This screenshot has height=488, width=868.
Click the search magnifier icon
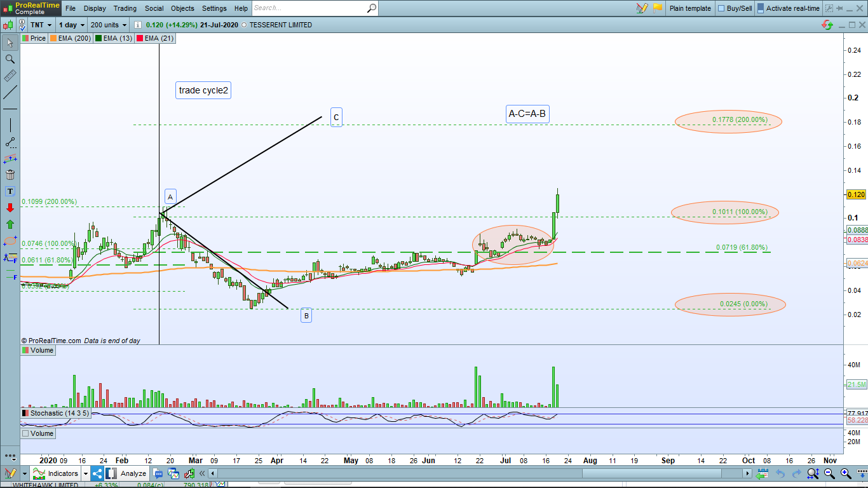(x=372, y=8)
